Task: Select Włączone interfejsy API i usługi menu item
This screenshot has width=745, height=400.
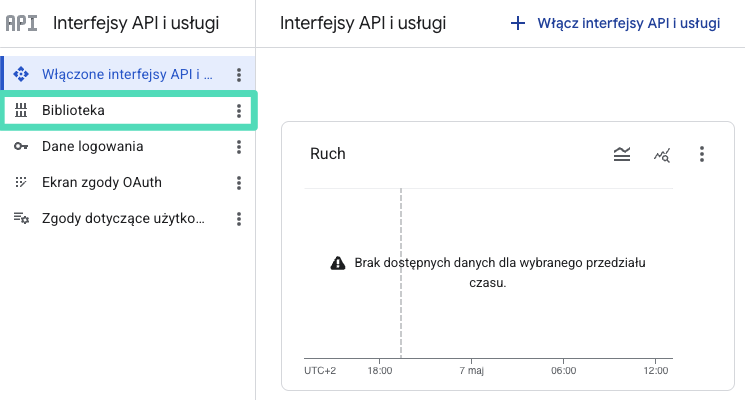Action: (128, 74)
